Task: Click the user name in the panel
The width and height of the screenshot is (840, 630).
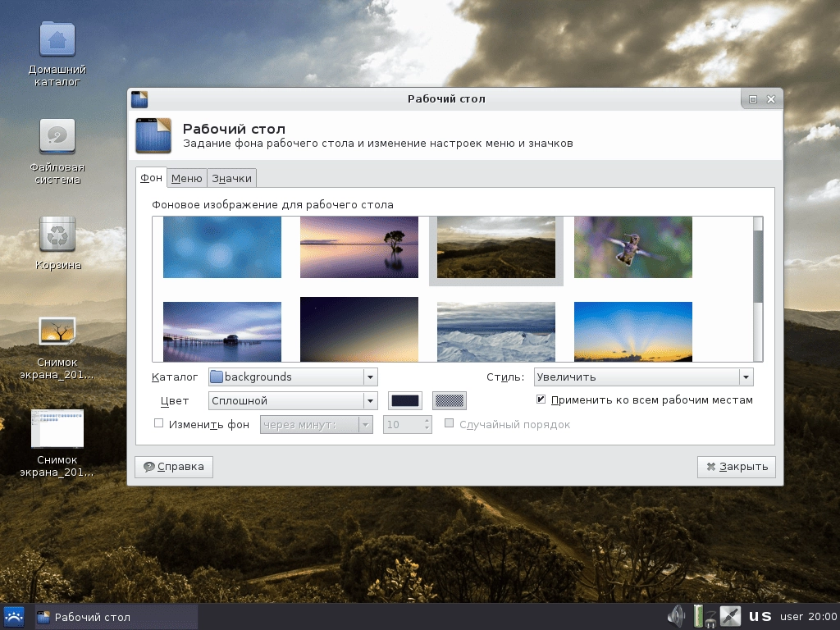Action: [792, 617]
